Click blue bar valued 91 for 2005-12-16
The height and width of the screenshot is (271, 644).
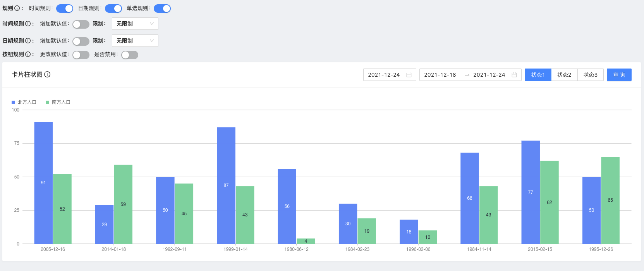tap(43, 183)
